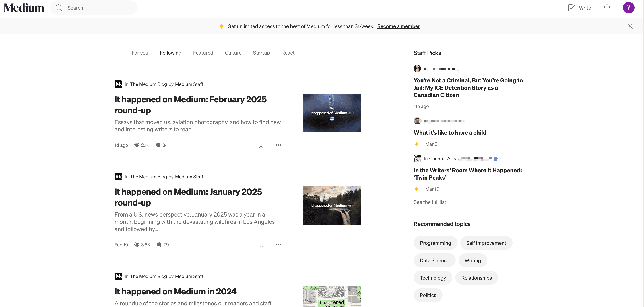Dismiss the membership banner
This screenshot has width=644, height=307.
[x=630, y=26]
